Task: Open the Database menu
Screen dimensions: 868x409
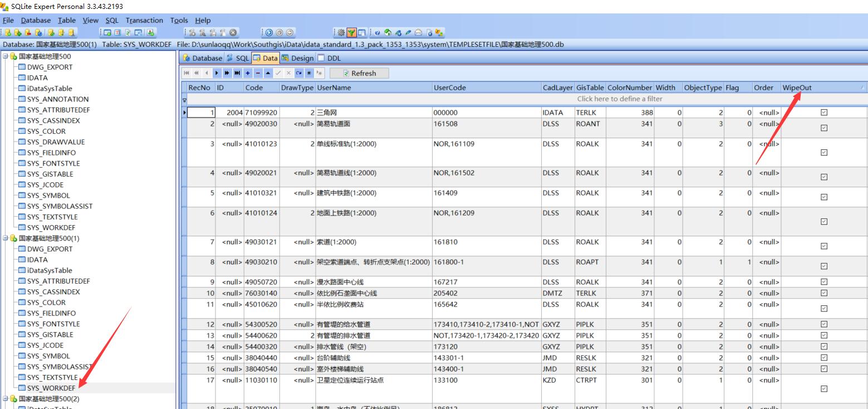Action: coord(36,20)
